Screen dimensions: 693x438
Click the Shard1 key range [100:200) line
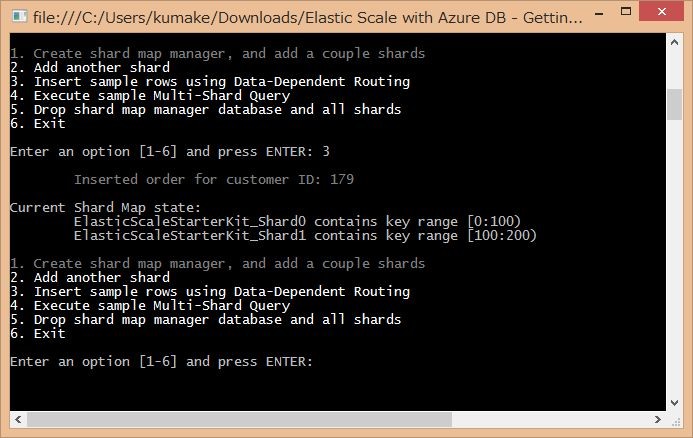[x=305, y=236]
